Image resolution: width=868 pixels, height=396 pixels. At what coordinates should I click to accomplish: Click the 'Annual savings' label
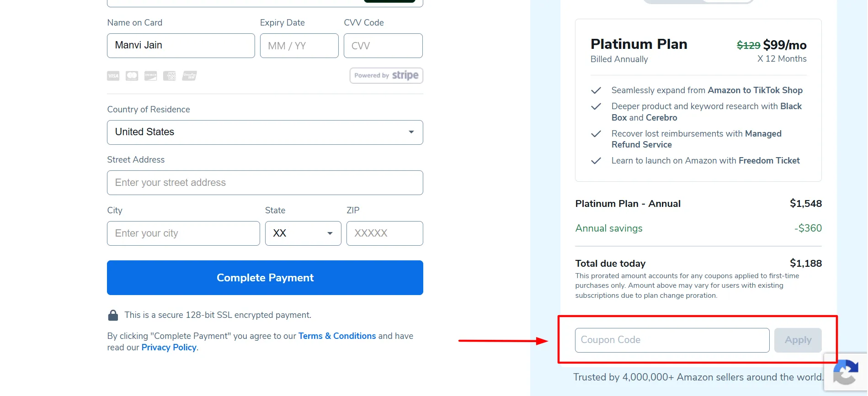pyautogui.click(x=609, y=228)
